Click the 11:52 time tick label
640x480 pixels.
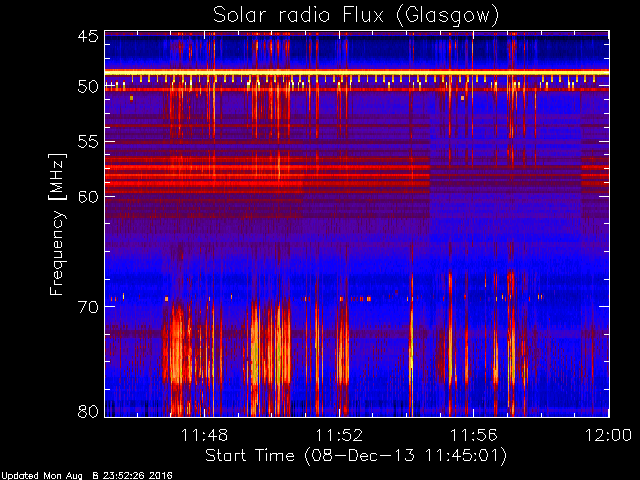tap(339, 435)
